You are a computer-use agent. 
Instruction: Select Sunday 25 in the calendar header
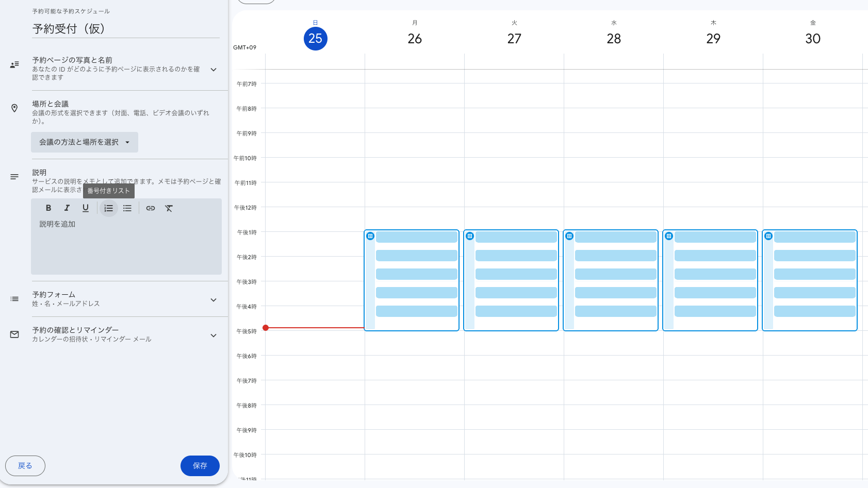[315, 39]
